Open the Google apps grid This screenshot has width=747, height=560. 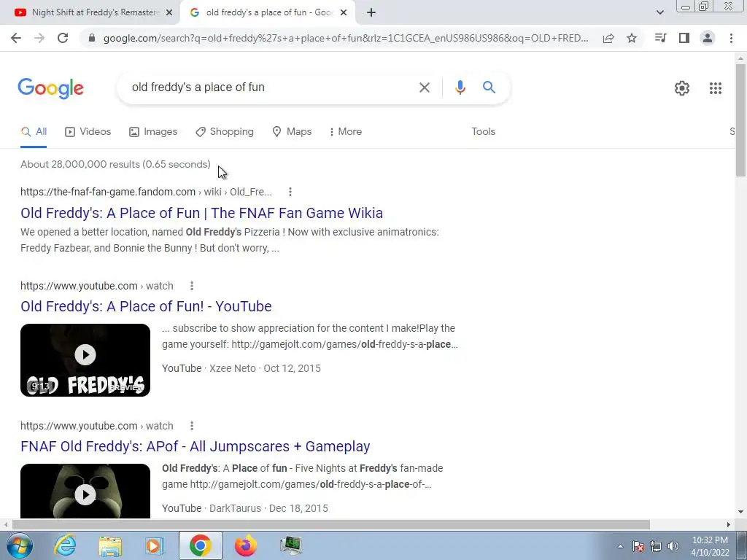coord(715,88)
